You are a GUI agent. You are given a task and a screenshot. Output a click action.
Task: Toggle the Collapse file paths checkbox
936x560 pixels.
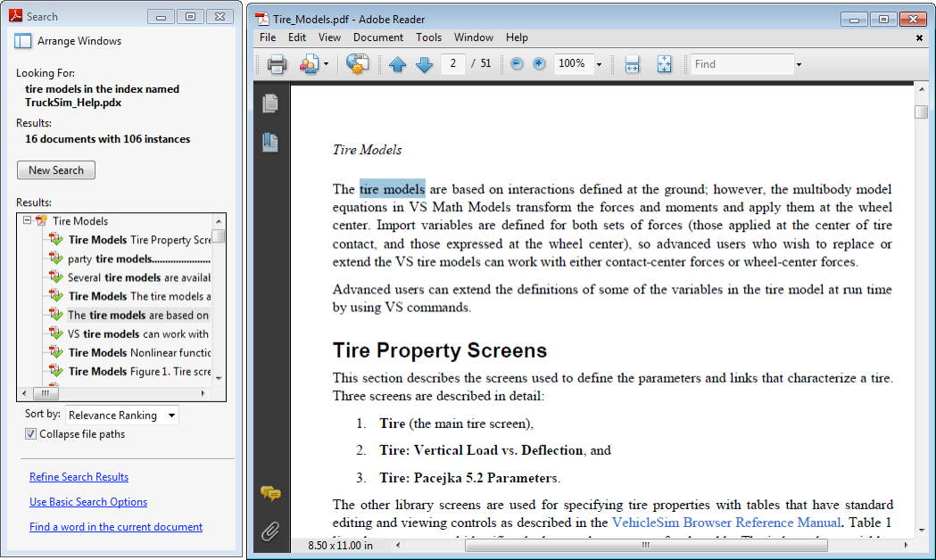pos(30,434)
